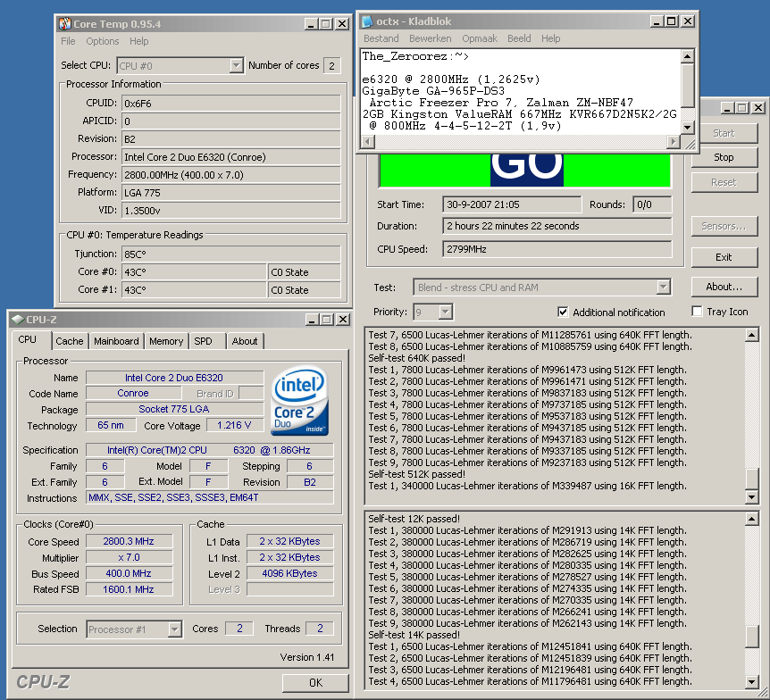Open the Opmaak menu in Kladblok
Image resolution: width=770 pixels, height=700 pixels.
[480, 38]
